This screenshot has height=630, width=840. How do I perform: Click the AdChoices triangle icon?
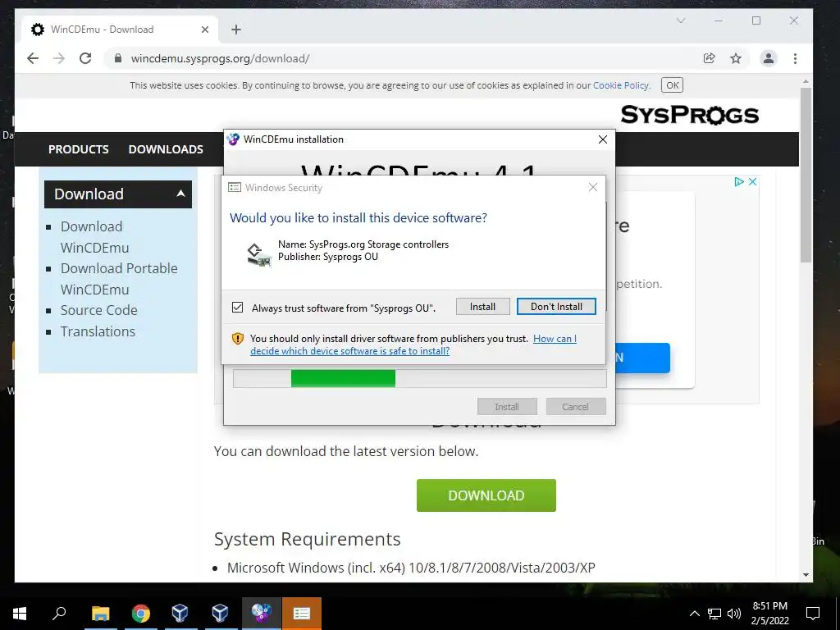point(739,181)
